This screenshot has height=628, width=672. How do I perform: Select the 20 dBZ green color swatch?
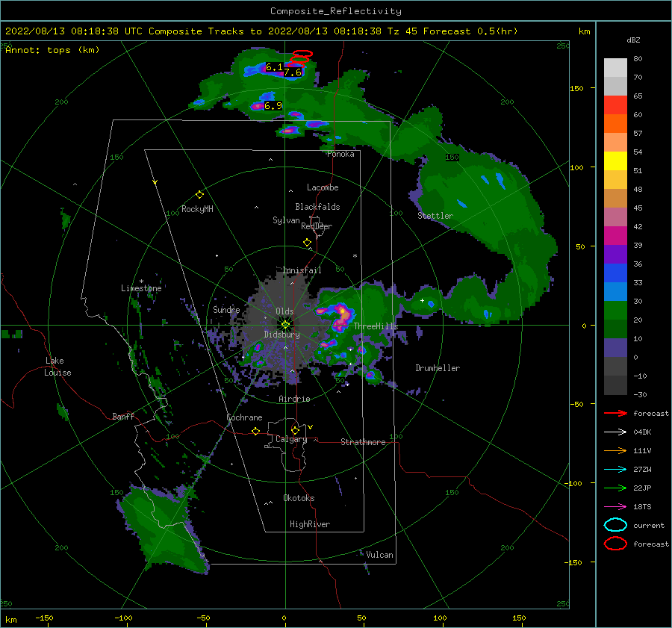(615, 311)
